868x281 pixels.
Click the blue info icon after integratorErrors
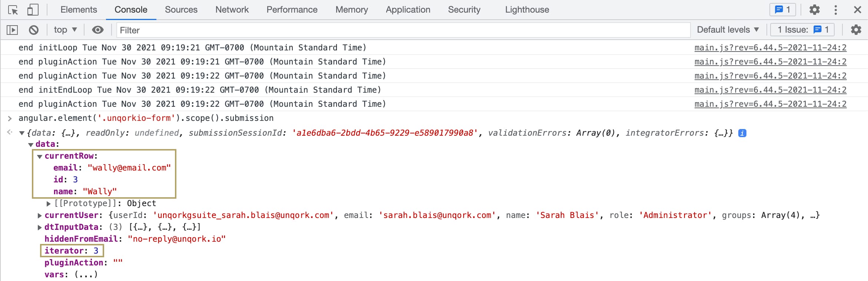pyautogui.click(x=742, y=133)
